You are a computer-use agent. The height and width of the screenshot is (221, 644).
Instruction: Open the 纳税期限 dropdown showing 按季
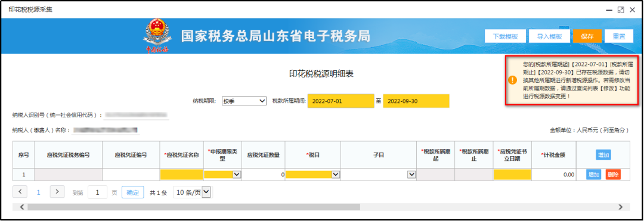(244, 101)
